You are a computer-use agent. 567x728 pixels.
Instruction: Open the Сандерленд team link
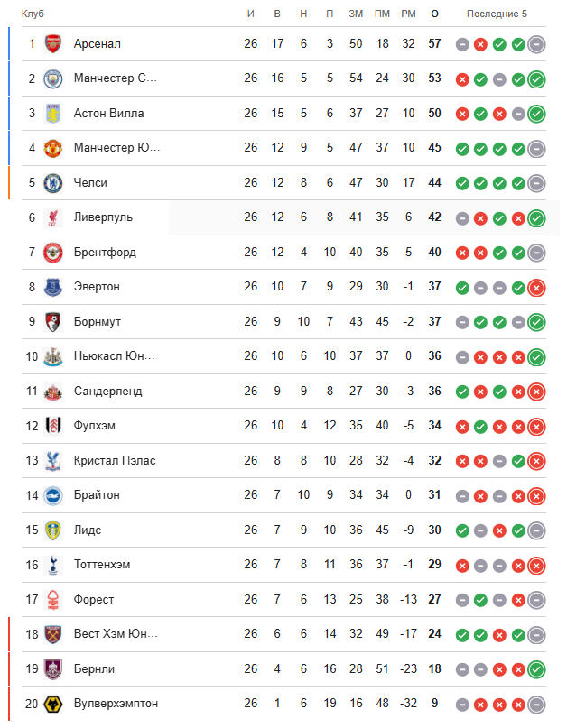click(x=107, y=392)
